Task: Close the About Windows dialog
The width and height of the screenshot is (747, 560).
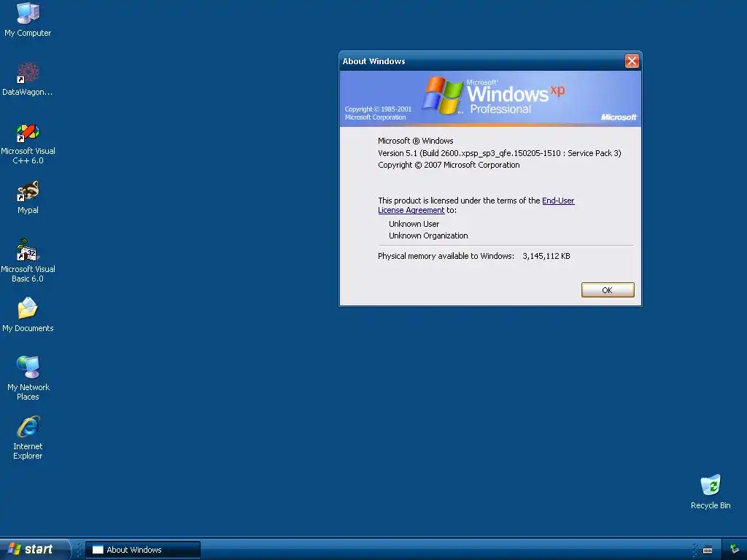Action: 632,61
